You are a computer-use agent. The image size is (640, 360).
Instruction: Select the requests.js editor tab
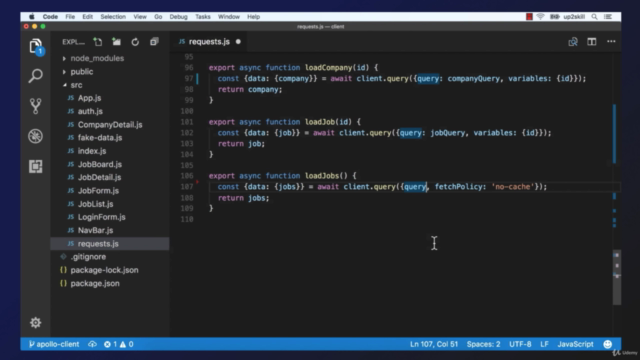pos(209,42)
